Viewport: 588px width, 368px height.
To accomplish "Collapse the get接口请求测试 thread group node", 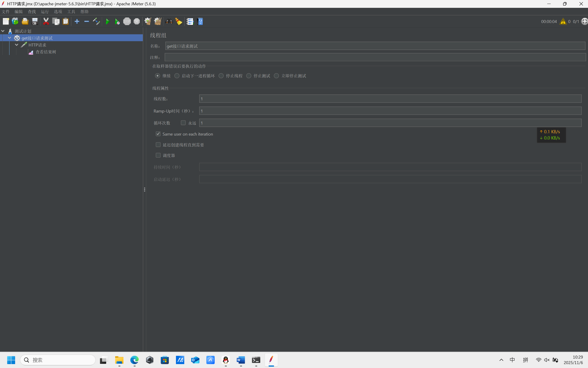I will [10, 38].
